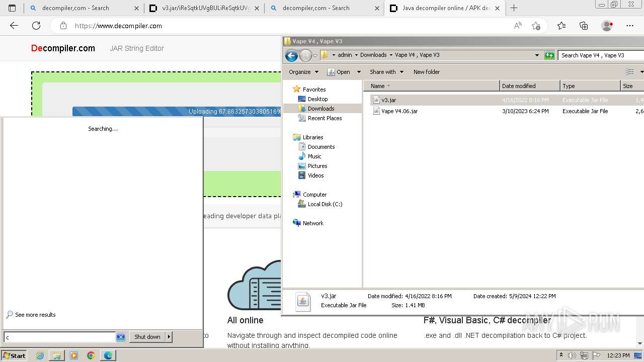The width and height of the screenshot is (644, 362).
Task: Click See more results in Start menu
Action: coord(35,315)
